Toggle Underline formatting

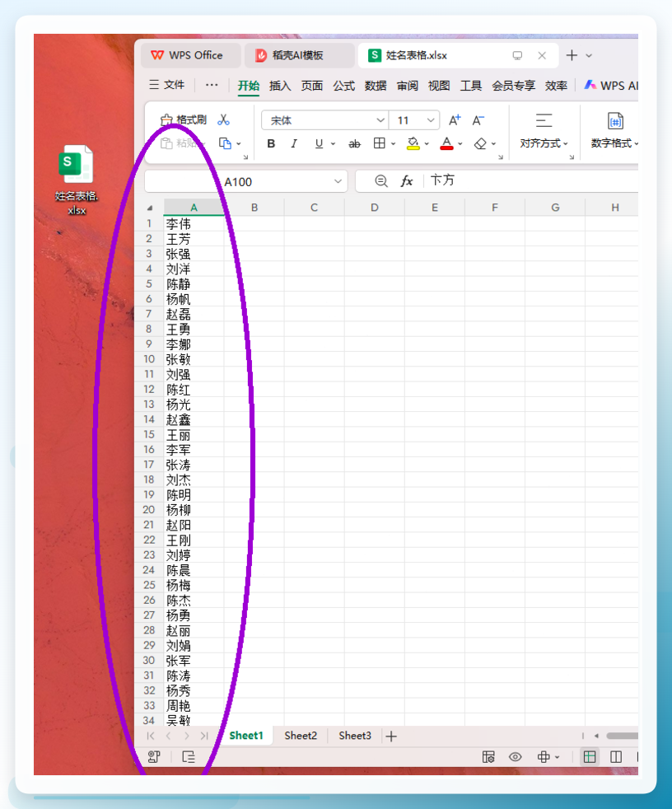(x=319, y=144)
